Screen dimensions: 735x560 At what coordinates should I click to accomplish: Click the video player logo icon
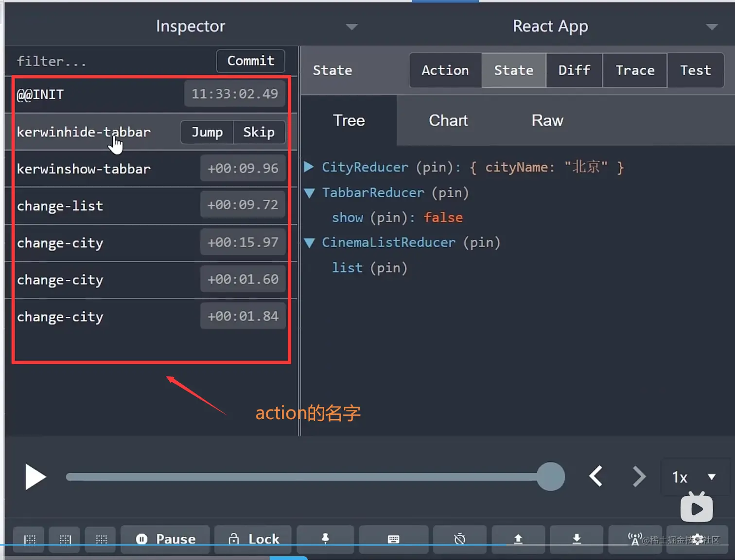[x=697, y=507]
